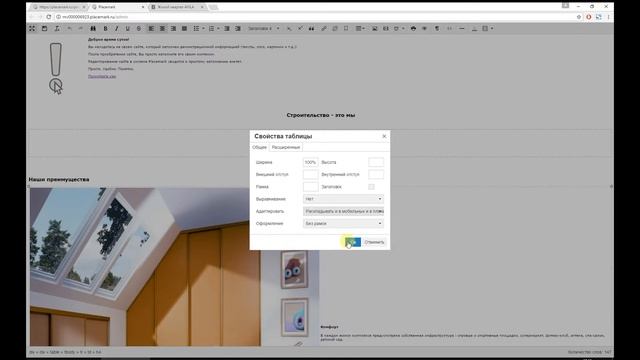Open the Выравнивание dropdown in dialog
Viewport: 640px width, 360px height.
coord(343,199)
